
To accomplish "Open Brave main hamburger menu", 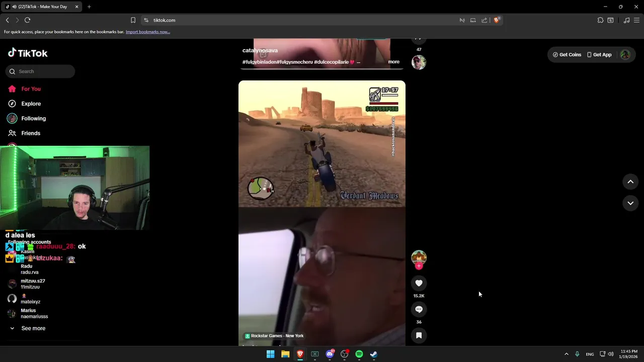I will click(637, 20).
